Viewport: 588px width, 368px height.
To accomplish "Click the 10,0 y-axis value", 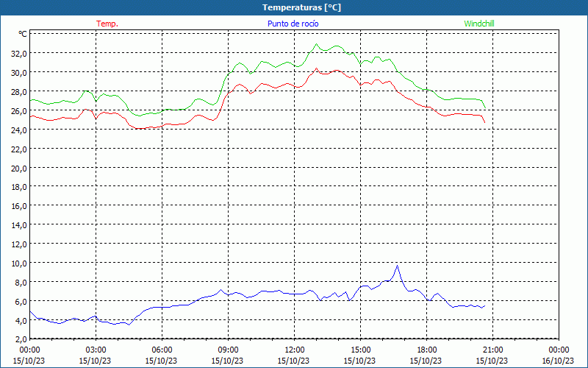I will pyautogui.click(x=19, y=263).
